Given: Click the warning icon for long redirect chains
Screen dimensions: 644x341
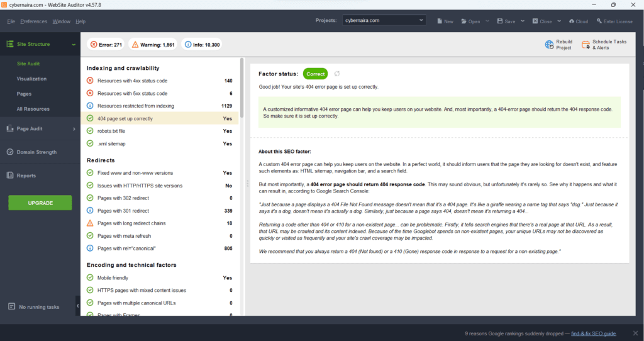Looking at the screenshot, I should coord(90,223).
